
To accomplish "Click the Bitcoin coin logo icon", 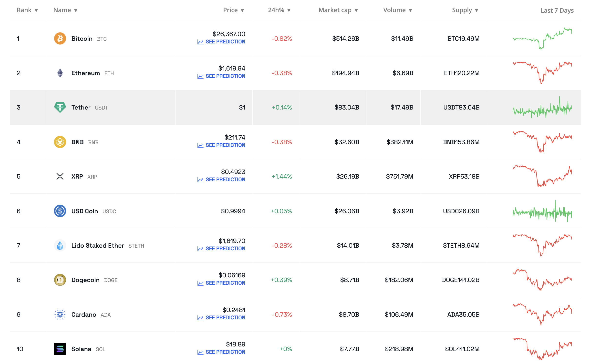I will [x=60, y=39].
